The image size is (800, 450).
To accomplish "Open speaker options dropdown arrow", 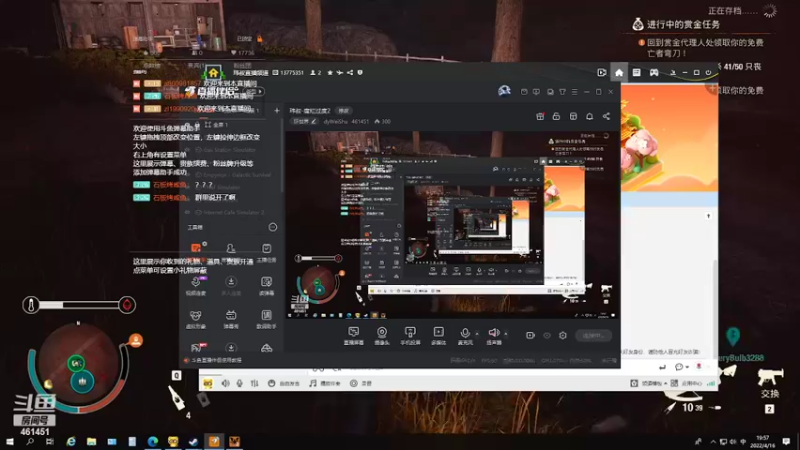I will pyautogui.click(x=506, y=334).
